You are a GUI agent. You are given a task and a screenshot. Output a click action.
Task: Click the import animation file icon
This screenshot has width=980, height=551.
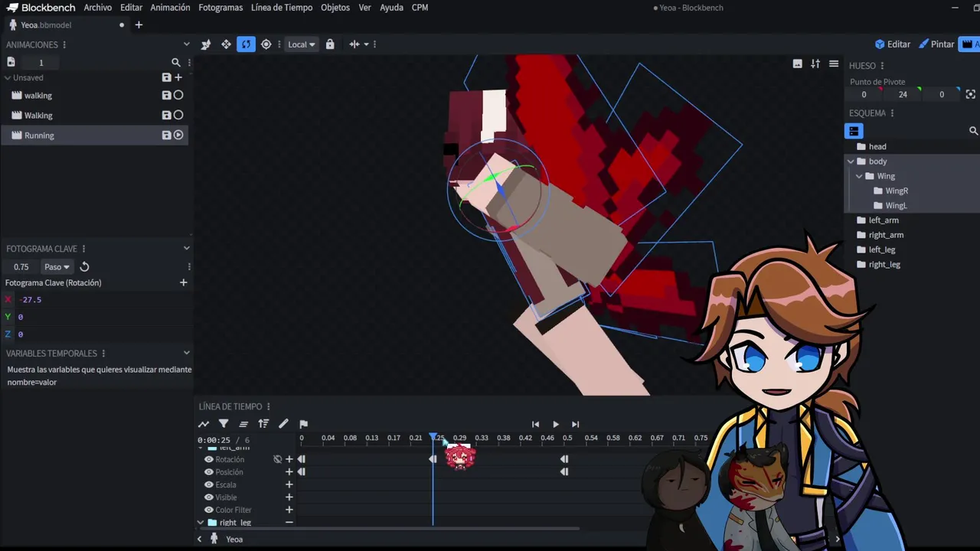pos(11,62)
